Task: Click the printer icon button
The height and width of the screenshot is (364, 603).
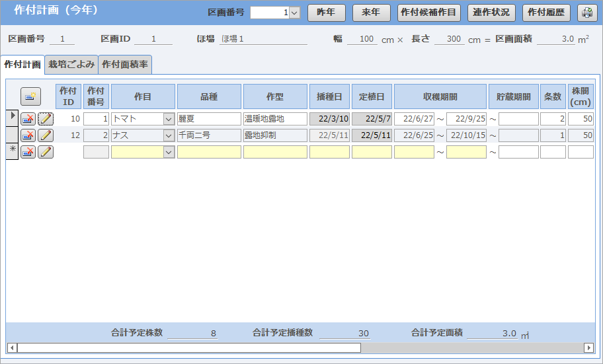Action: coord(587,13)
